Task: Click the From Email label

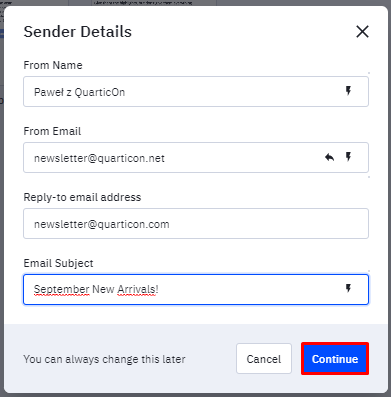Action: click(x=52, y=131)
